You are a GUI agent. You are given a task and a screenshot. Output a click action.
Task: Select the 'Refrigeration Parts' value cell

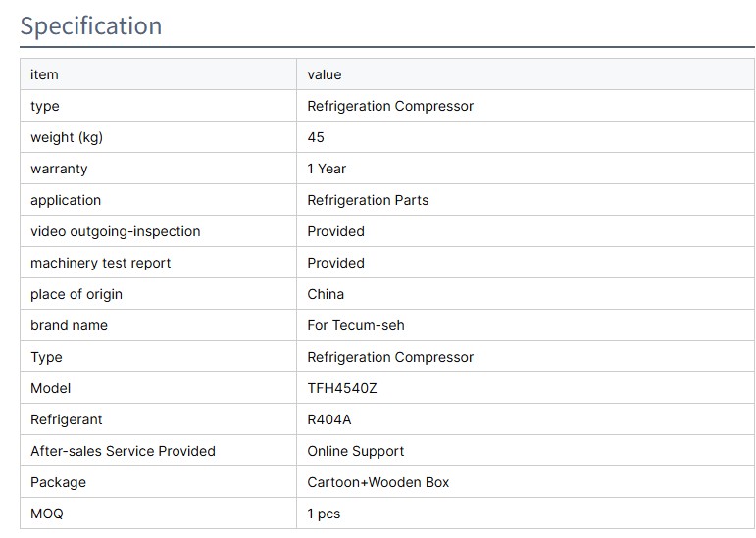point(368,200)
